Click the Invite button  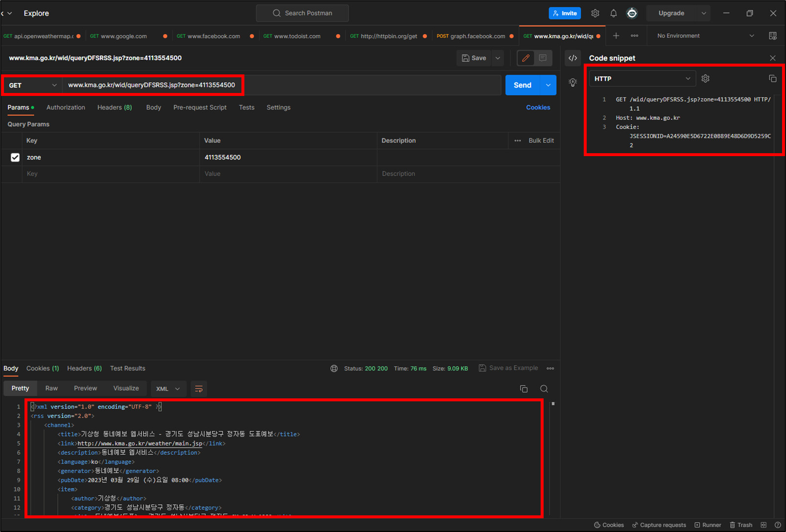click(x=565, y=13)
